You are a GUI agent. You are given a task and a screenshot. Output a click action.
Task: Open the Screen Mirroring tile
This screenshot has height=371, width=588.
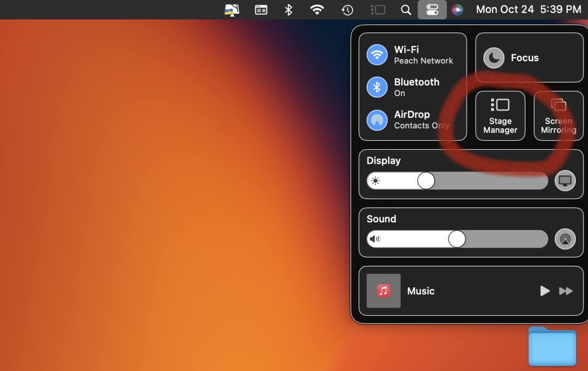pyautogui.click(x=558, y=116)
